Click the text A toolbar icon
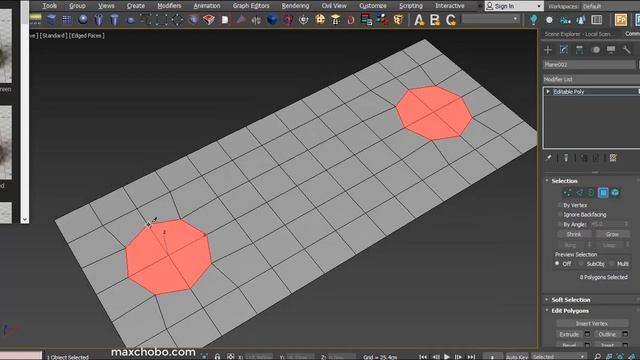This screenshot has width=640, height=360. (x=419, y=20)
